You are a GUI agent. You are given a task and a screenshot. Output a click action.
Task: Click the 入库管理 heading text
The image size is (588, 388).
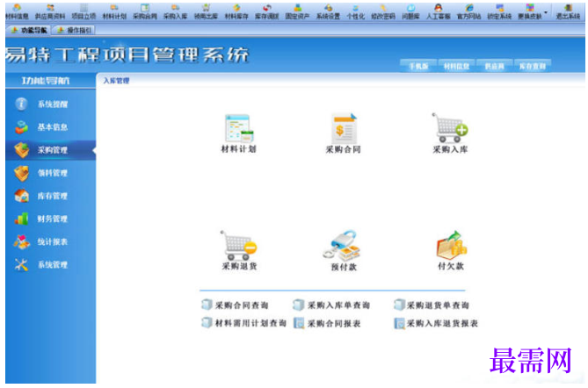pos(116,81)
